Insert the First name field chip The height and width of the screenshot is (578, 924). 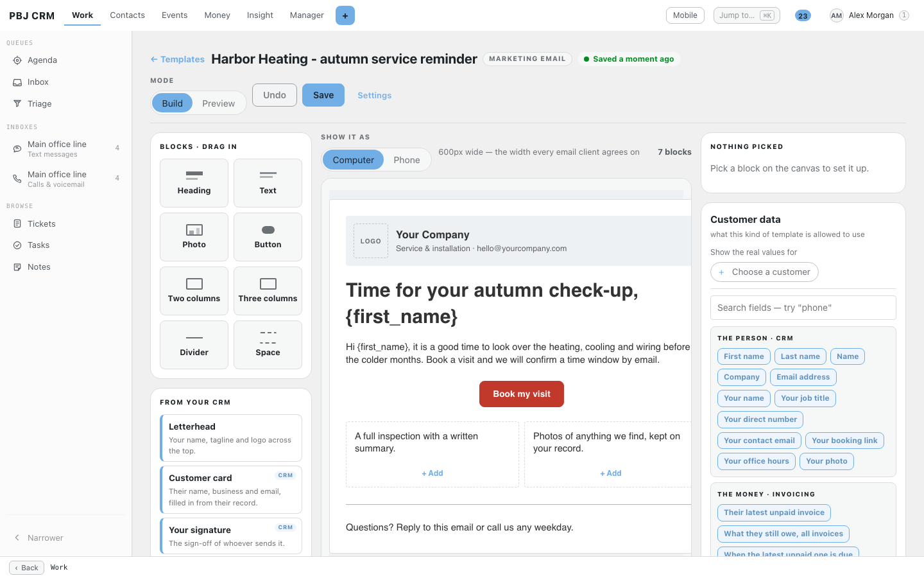tap(744, 356)
